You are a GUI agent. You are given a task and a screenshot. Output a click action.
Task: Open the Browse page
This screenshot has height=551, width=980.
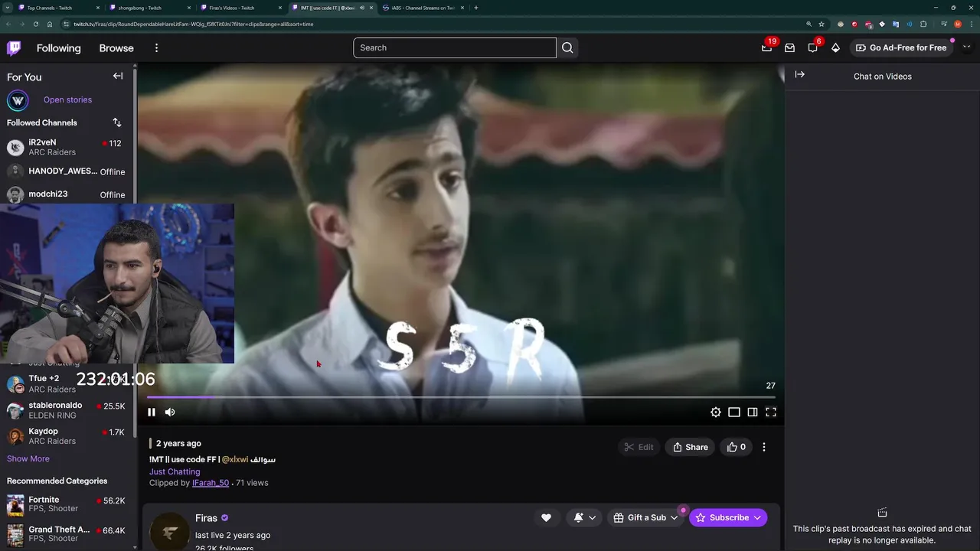[116, 48]
